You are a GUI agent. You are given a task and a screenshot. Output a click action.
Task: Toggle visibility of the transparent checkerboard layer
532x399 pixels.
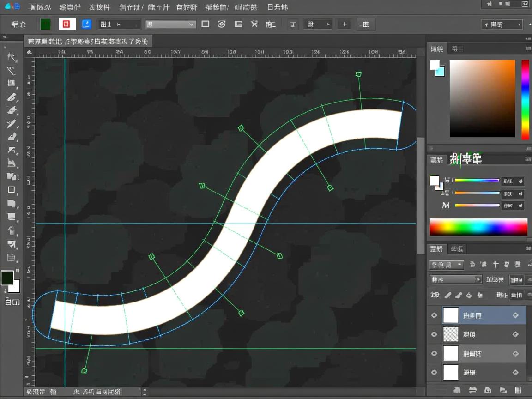click(x=434, y=334)
